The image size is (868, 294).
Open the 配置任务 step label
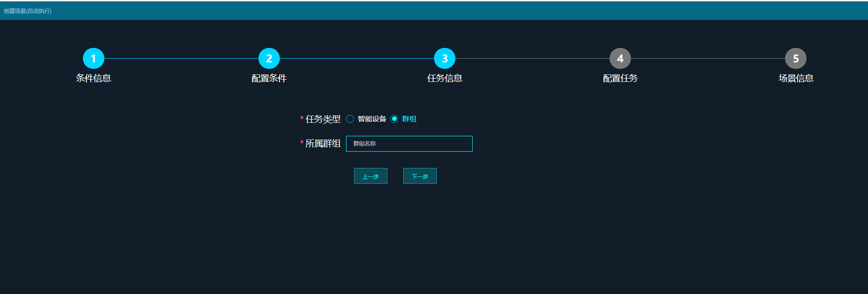pos(620,78)
